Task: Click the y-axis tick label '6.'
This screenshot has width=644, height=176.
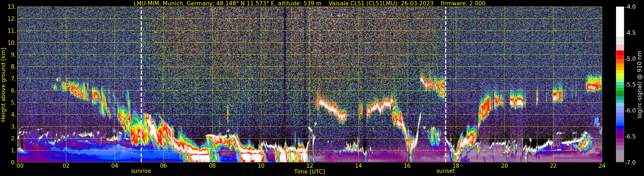Action: [x=13, y=91]
